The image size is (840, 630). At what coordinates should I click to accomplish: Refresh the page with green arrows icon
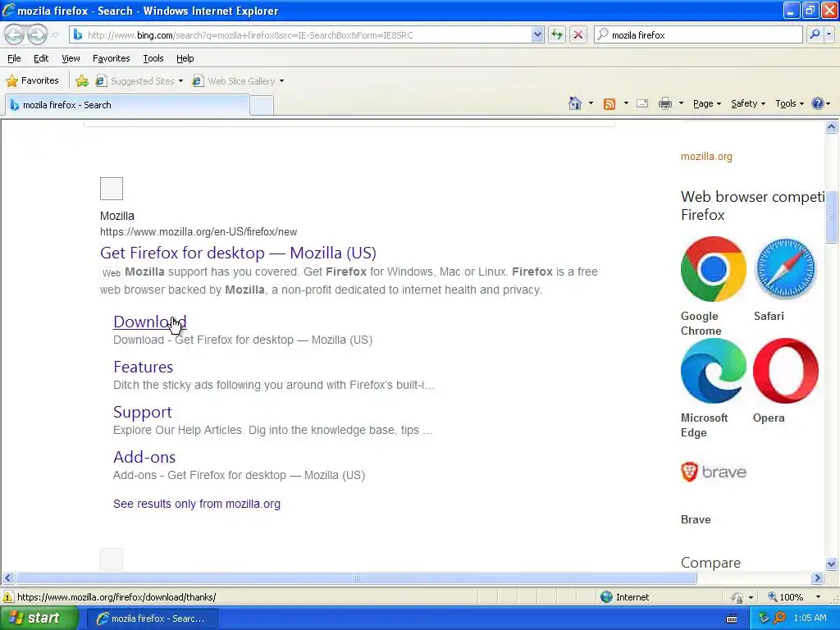coord(557,34)
